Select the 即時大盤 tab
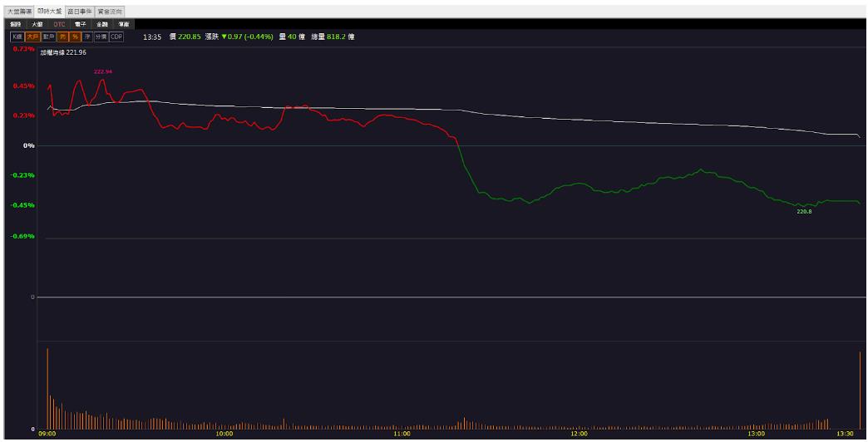 [50, 11]
